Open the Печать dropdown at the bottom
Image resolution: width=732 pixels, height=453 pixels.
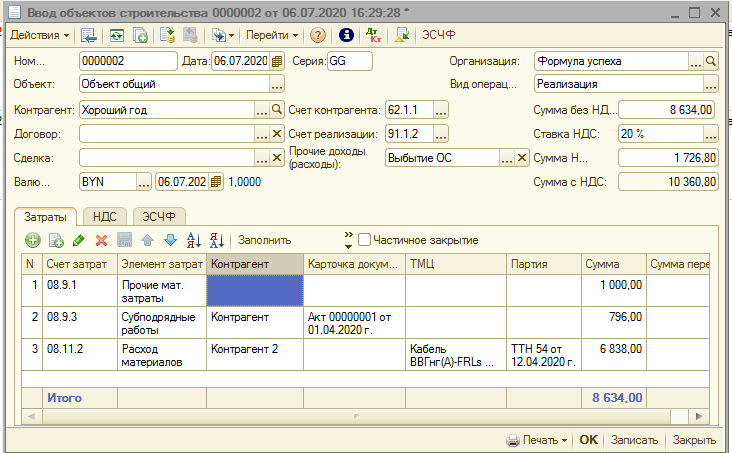point(538,440)
